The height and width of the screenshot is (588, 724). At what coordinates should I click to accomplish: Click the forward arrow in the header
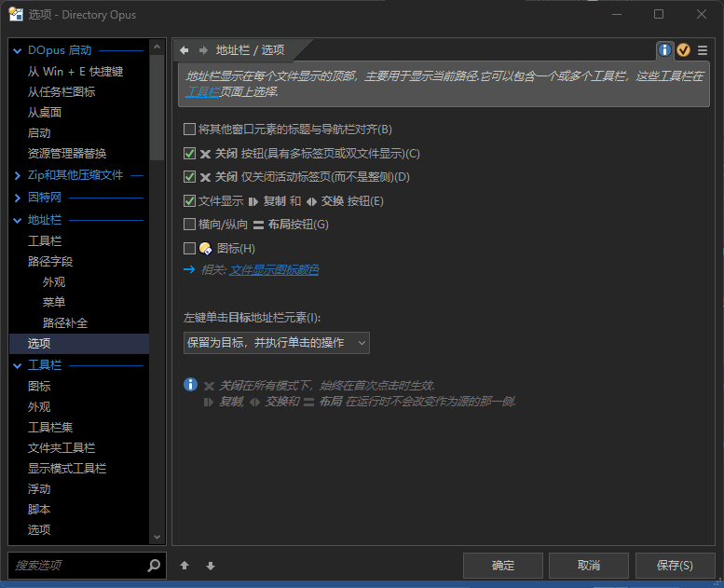[202, 50]
